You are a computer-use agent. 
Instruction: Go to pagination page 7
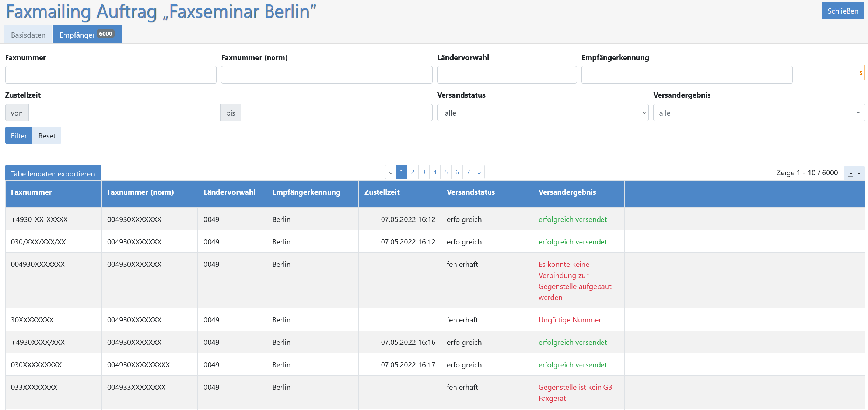click(468, 172)
